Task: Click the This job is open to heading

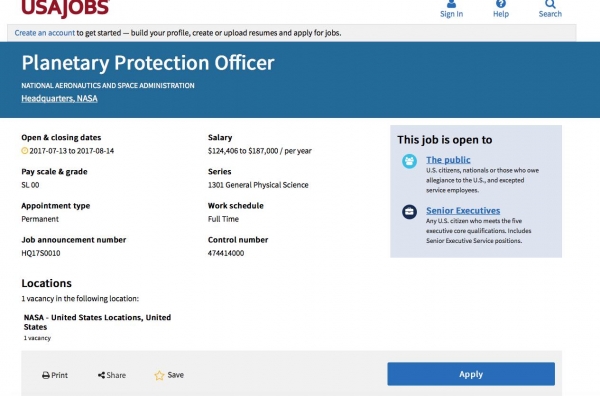Action: (x=445, y=140)
